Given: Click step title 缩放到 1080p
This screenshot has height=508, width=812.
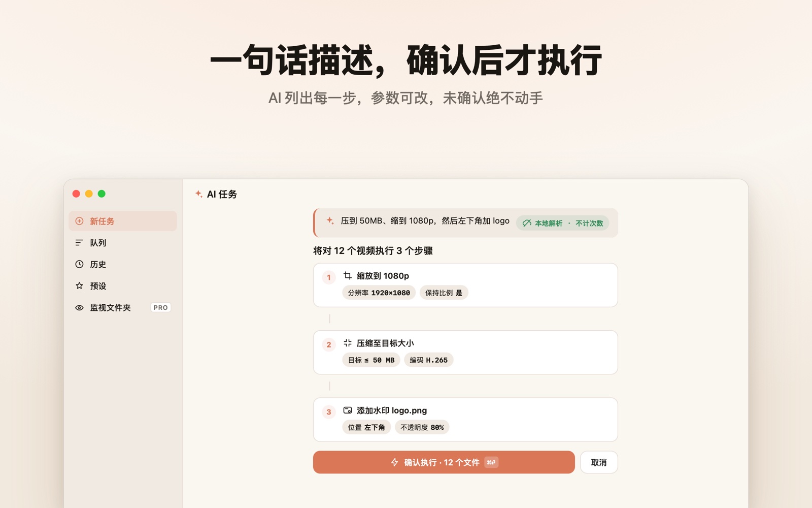Looking at the screenshot, I should 383,276.
